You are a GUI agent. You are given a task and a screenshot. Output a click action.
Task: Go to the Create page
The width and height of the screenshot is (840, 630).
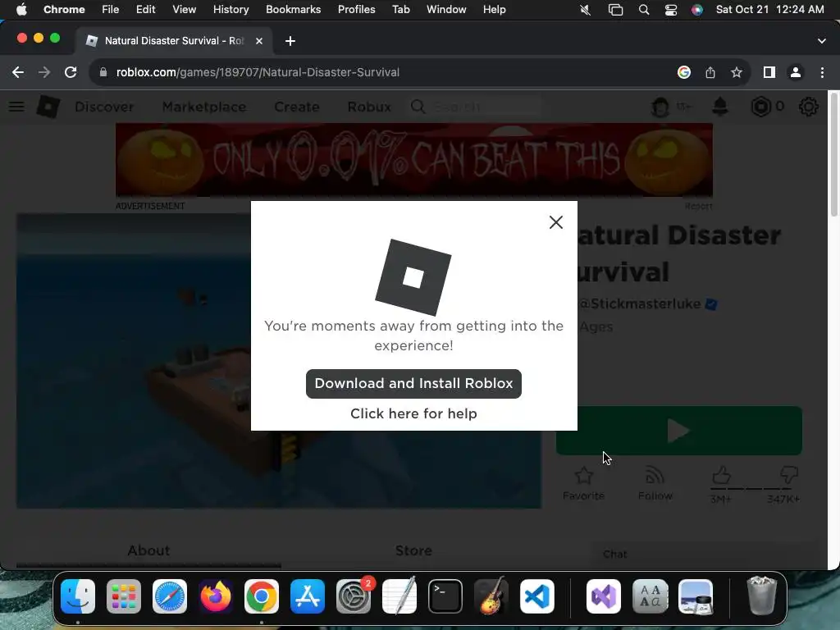coord(297,107)
